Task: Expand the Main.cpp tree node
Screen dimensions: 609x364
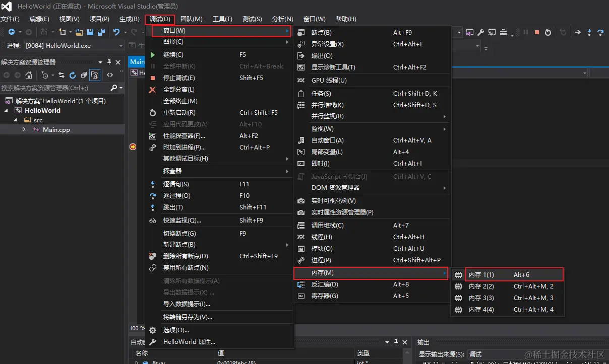Action: 24,129
